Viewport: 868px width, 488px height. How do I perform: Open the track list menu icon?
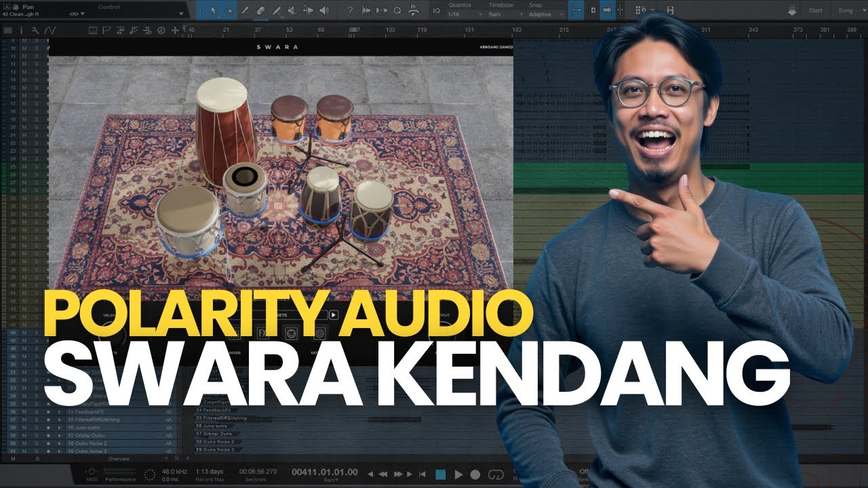coord(7,30)
